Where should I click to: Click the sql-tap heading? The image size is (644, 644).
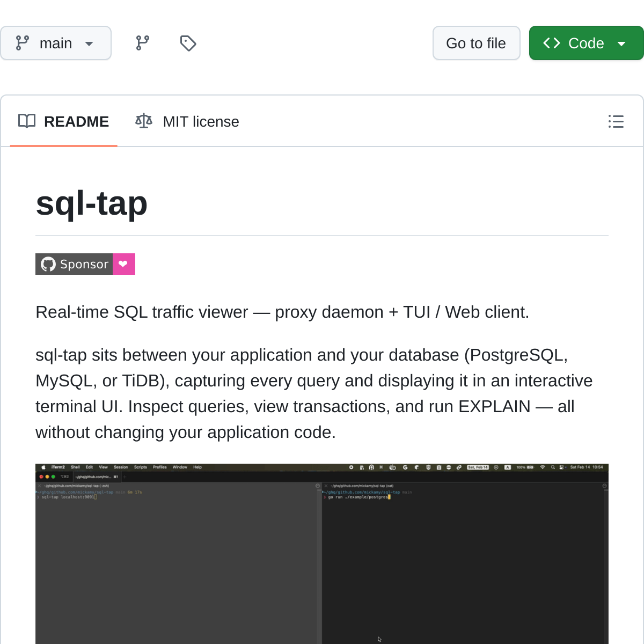click(91, 204)
